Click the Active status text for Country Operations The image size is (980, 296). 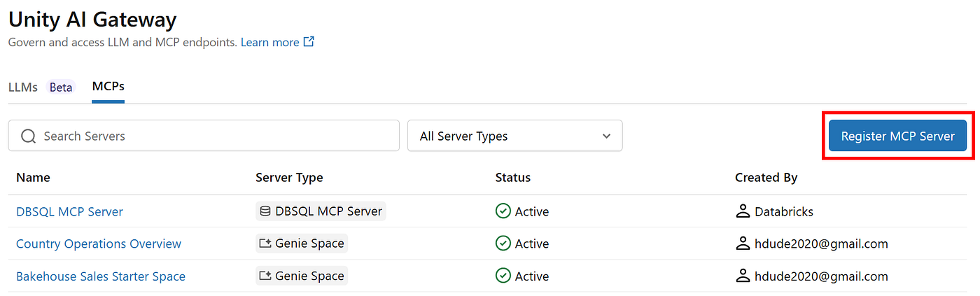click(x=532, y=244)
